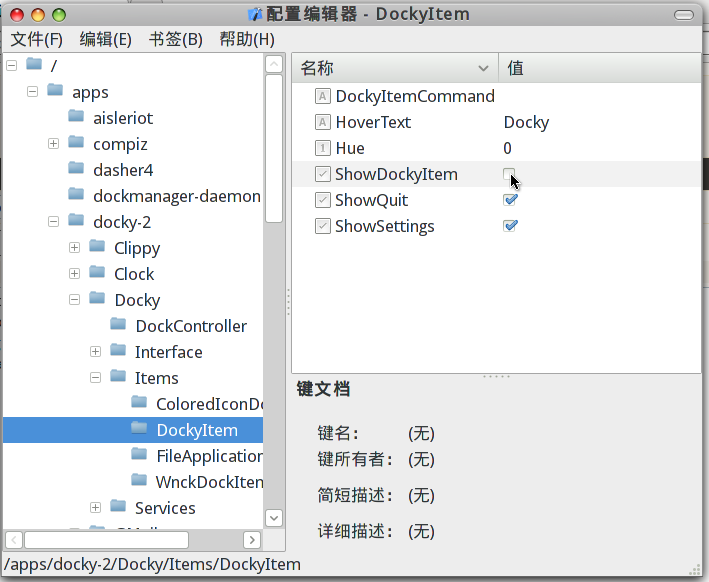Click the Interface folder icon
Image resolution: width=709 pixels, height=582 pixels.
118,350
